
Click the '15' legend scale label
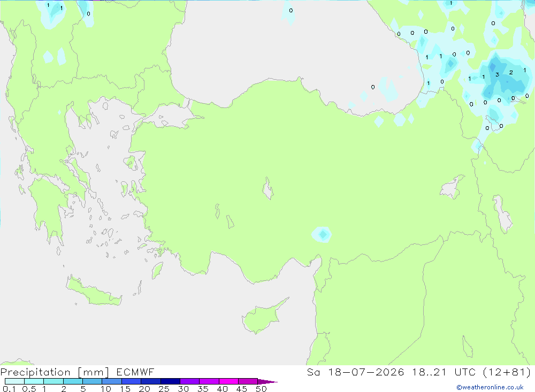[x=125, y=389]
